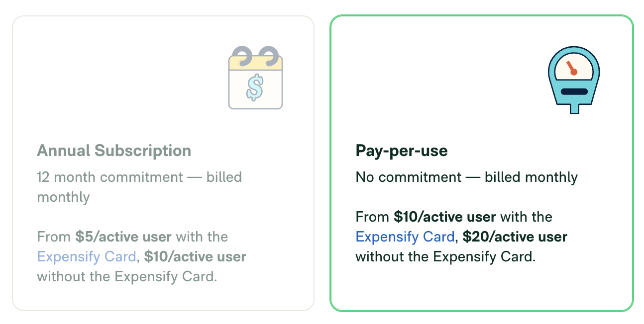
Task: Click the calendar binder rings
Action: (x=255, y=56)
